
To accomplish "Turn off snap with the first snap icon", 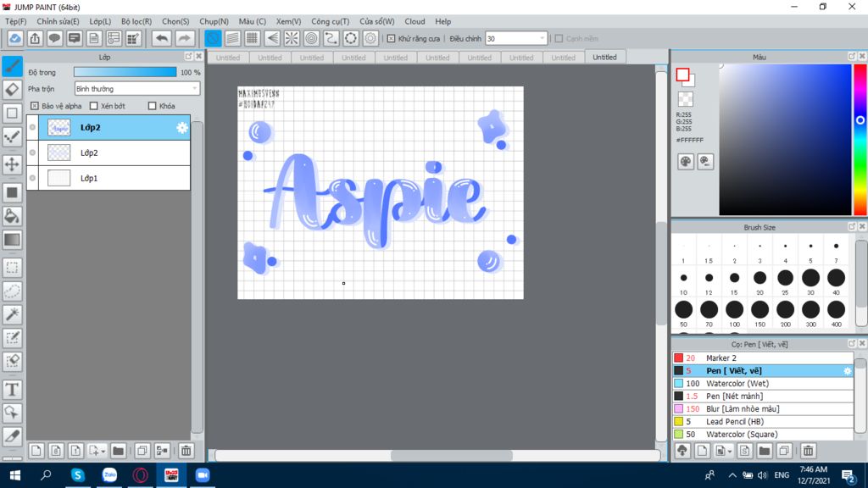I will [213, 38].
